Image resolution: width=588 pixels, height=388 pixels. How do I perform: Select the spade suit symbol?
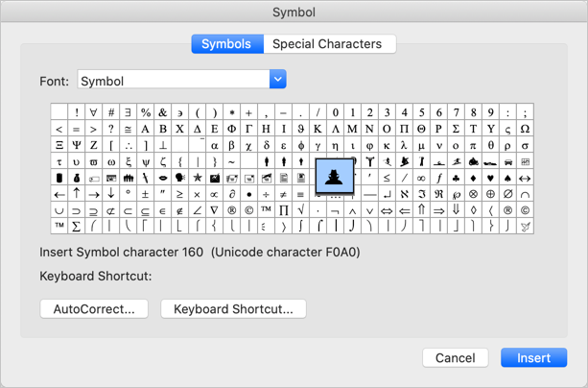507,178
